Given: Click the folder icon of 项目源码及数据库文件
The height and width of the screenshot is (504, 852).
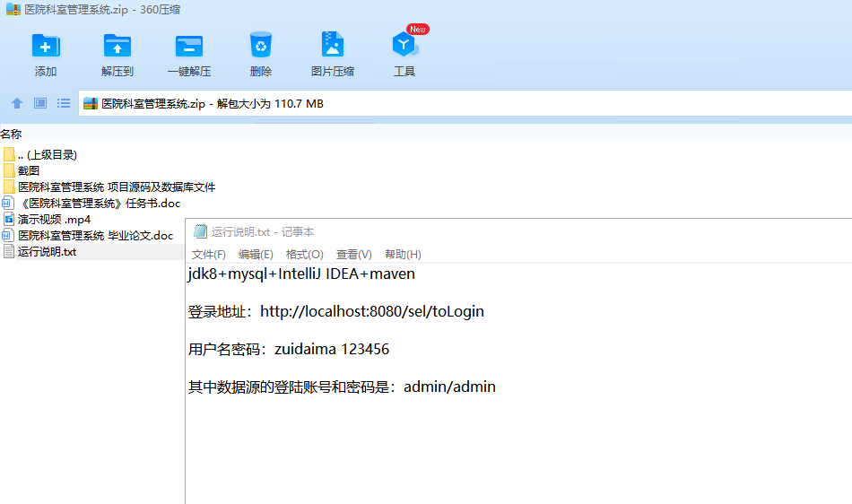Looking at the screenshot, I should point(9,187).
